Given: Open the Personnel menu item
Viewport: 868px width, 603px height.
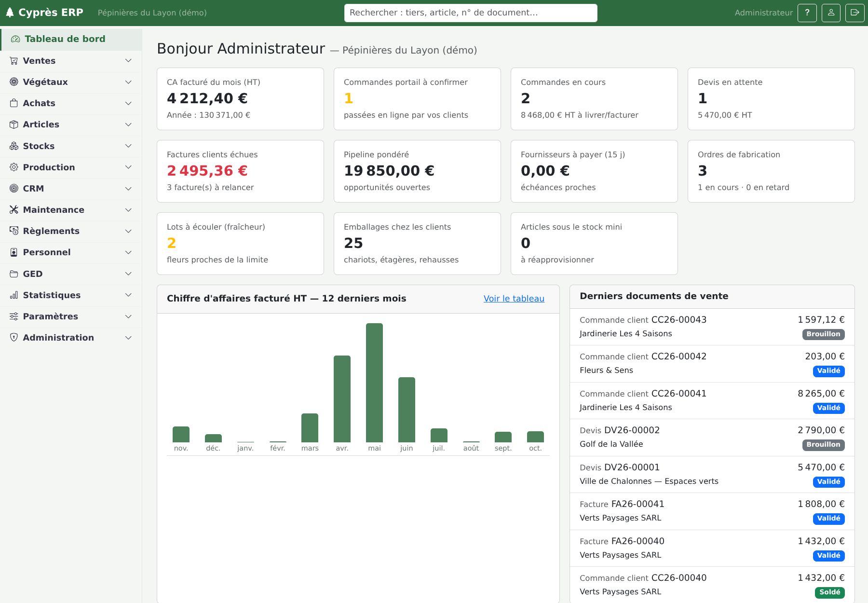Looking at the screenshot, I should pyautogui.click(x=71, y=252).
